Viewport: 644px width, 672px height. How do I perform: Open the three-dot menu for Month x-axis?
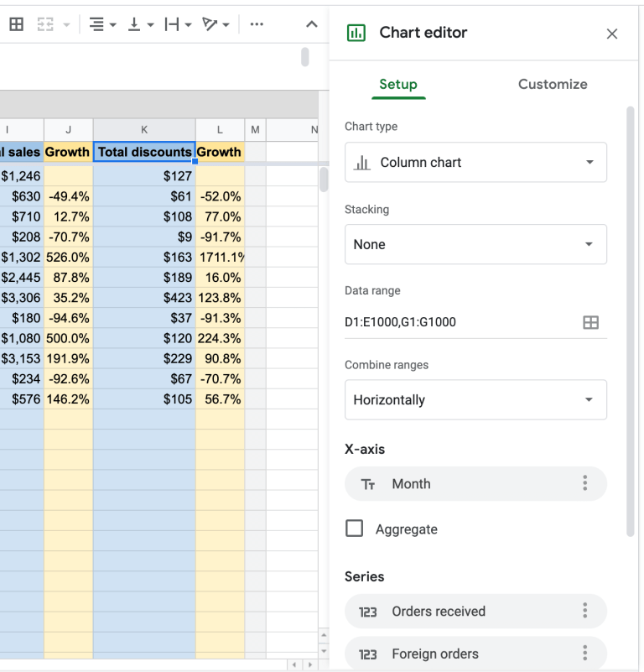584,483
